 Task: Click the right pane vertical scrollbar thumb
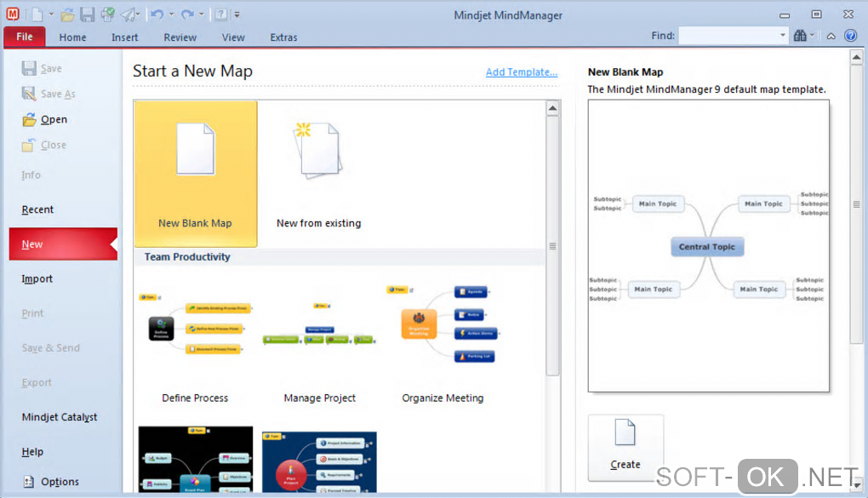(856, 203)
